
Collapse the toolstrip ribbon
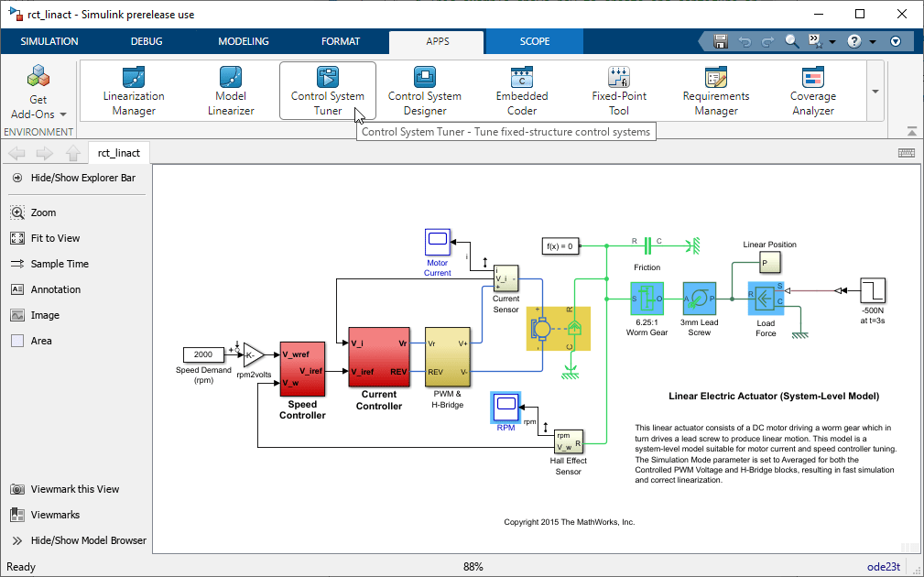[x=911, y=130]
